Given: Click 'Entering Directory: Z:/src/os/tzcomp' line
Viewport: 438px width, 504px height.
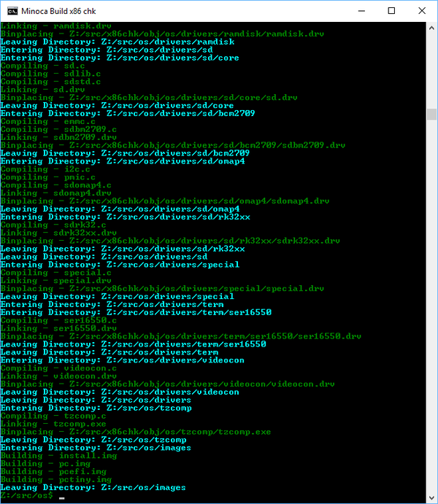Looking at the screenshot, I should click(95, 408).
